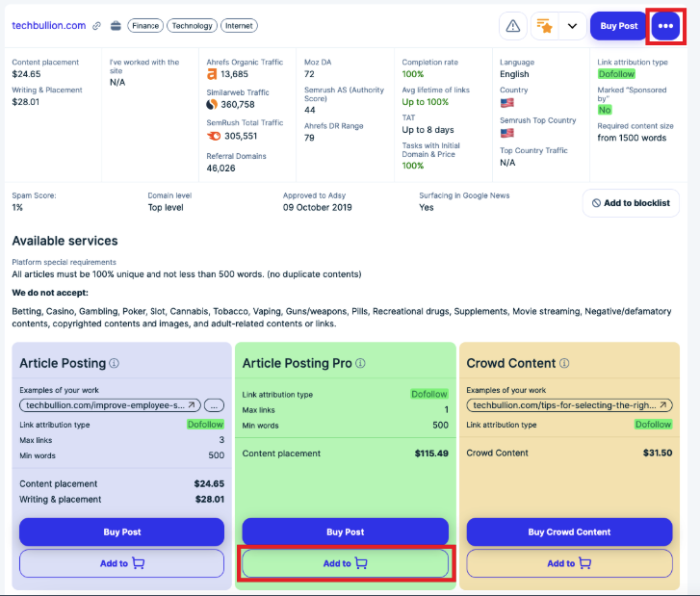Viewport: 700px width, 596px height.
Task: Click the top Buy Post button
Action: tap(619, 26)
